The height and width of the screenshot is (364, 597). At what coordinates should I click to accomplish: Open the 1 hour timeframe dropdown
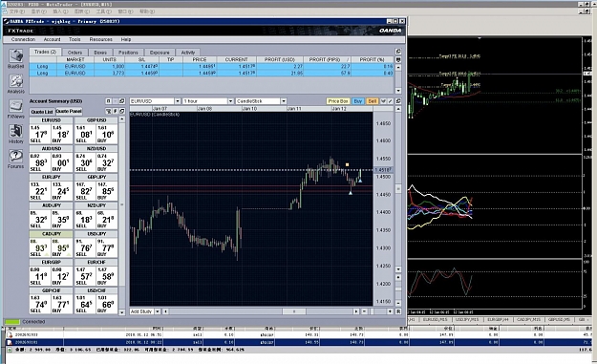click(x=230, y=101)
